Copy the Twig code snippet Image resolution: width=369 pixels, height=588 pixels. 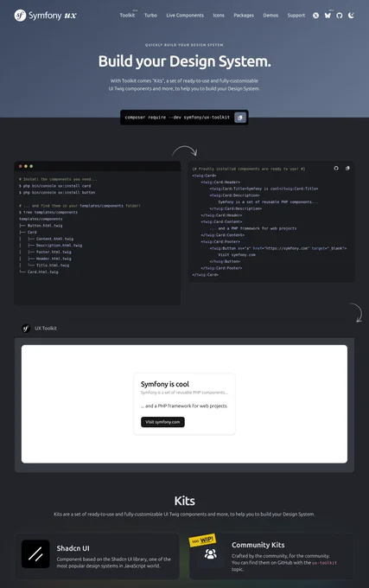click(347, 168)
